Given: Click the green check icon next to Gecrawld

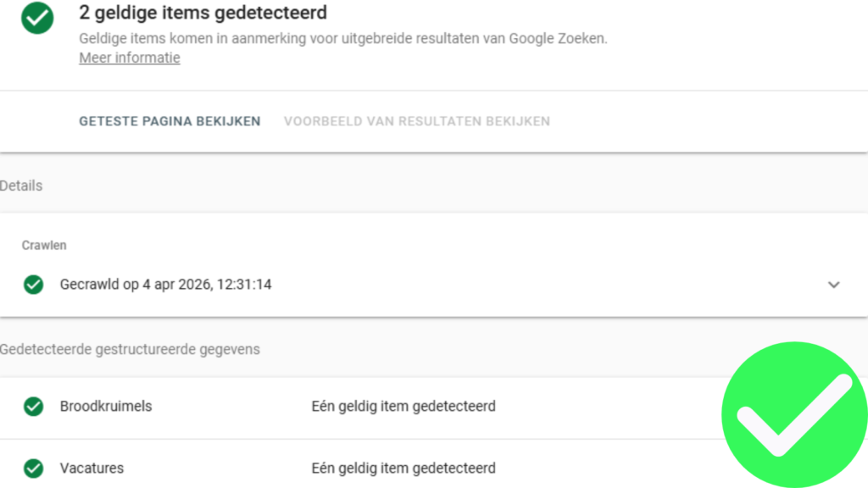Looking at the screenshot, I should (x=34, y=285).
